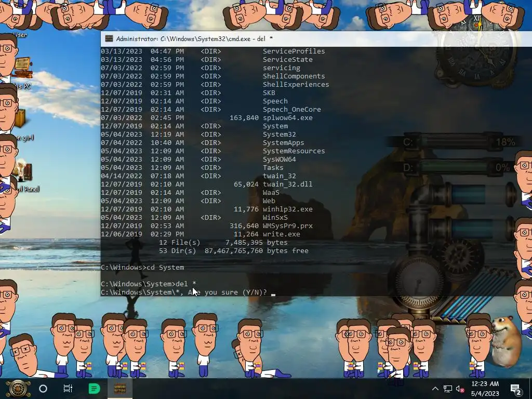Click the cmd window title text
Image resolution: width=532 pixels, height=399 pixels.
click(194, 38)
